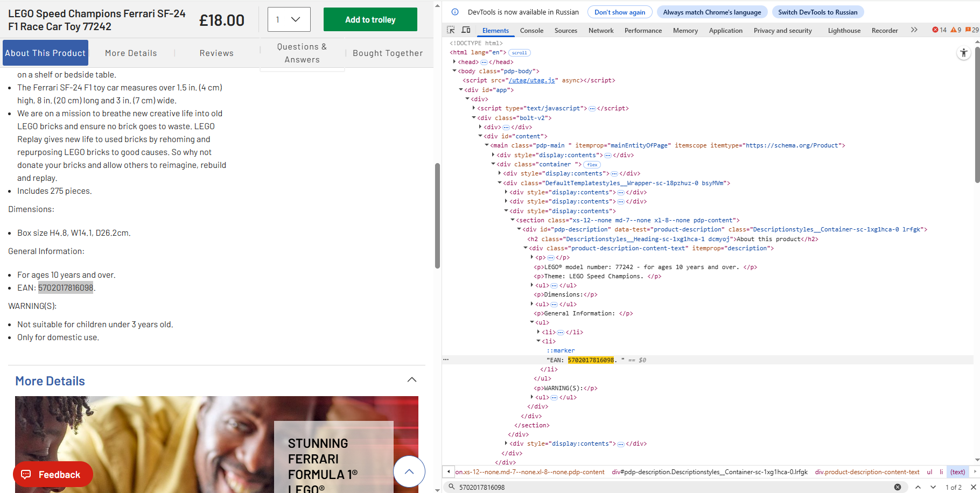This screenshot has height=493, width=980.
Task: Click the Elements panel vertical scrollbar thumb
Action: point(977,114)
